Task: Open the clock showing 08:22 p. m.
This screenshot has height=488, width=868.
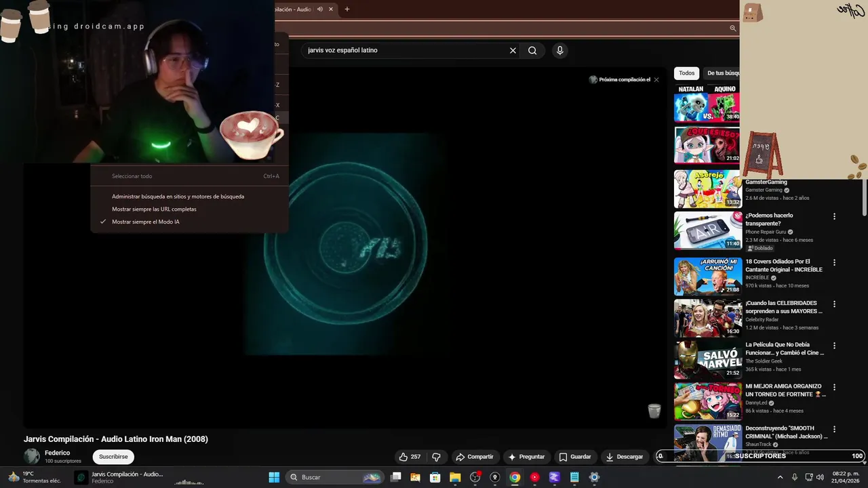Action: click(846, 477)
